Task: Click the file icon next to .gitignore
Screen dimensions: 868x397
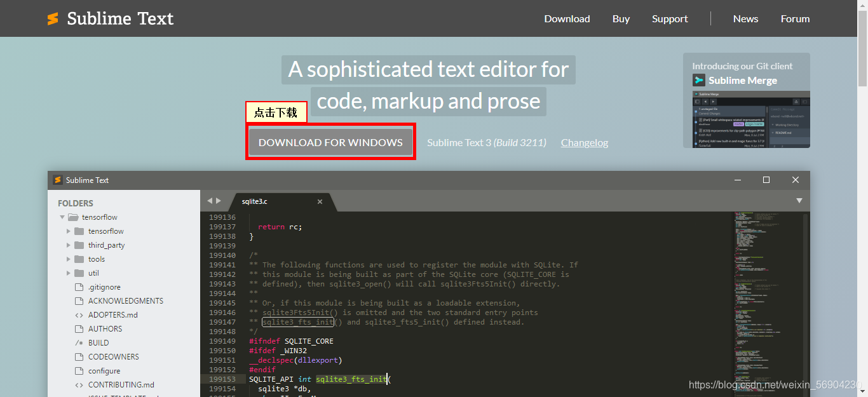Action: point(79,287)
